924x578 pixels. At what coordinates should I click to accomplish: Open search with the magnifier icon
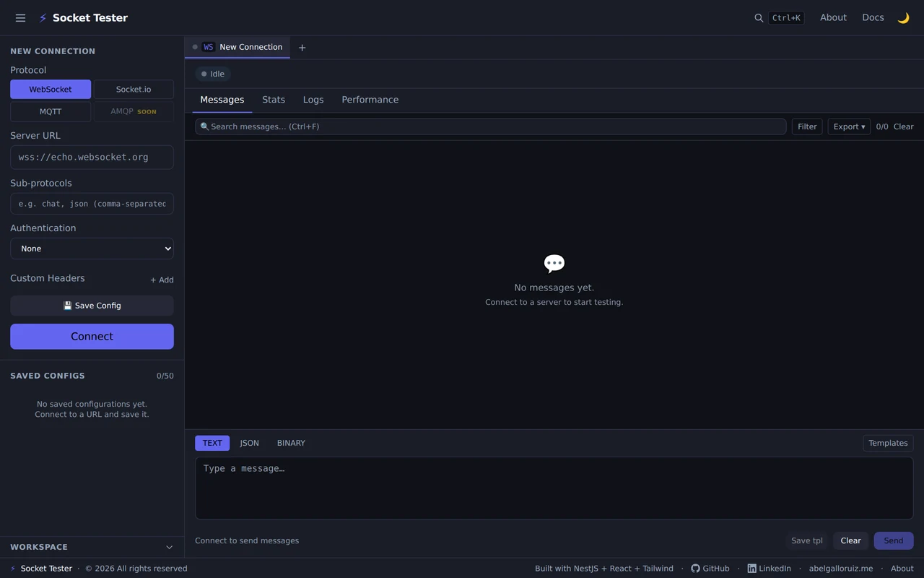click(x=759, y=18)
